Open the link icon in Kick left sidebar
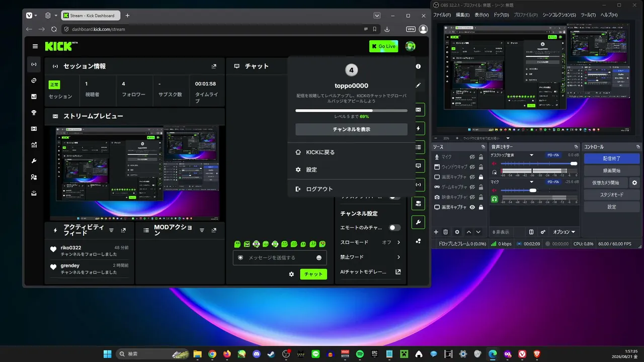Viewport: 644px width, 362px height. [34, 80]
